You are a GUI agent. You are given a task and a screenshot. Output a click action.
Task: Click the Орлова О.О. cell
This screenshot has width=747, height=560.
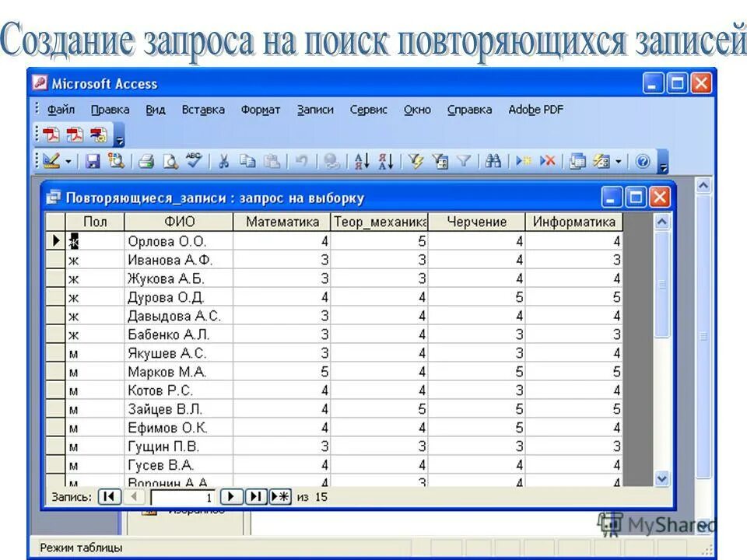(179, 241)
